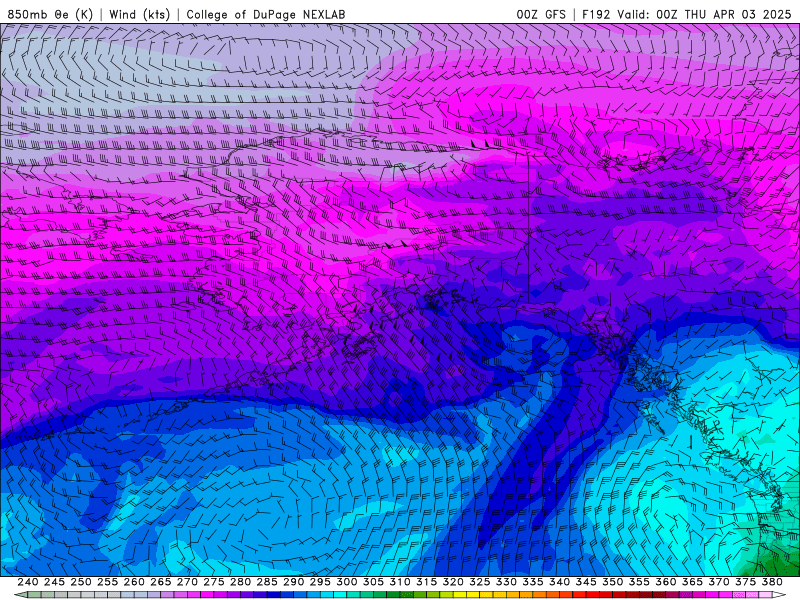
Task: Click the yellow color bar swatch below 325
Action: pos(473,595)
